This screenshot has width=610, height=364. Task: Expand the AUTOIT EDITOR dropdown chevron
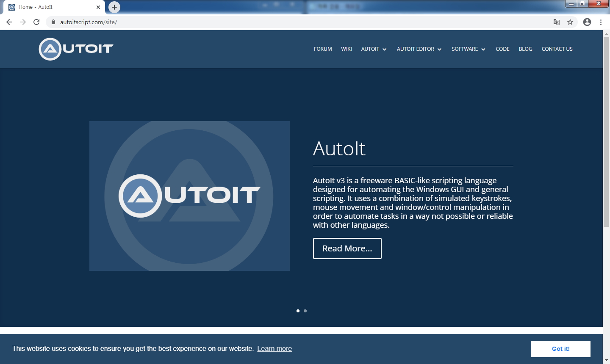(x=440, y=50)
